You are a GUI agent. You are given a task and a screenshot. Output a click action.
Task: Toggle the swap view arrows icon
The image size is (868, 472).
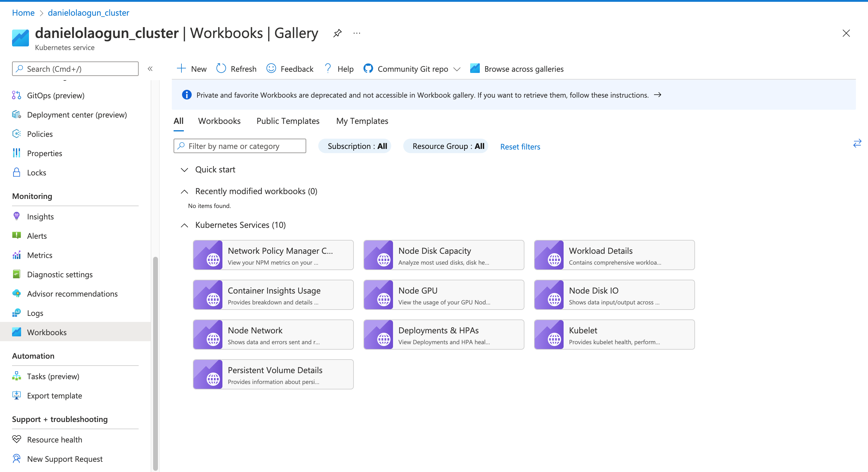pyautogui.click(x=857, y=143)
